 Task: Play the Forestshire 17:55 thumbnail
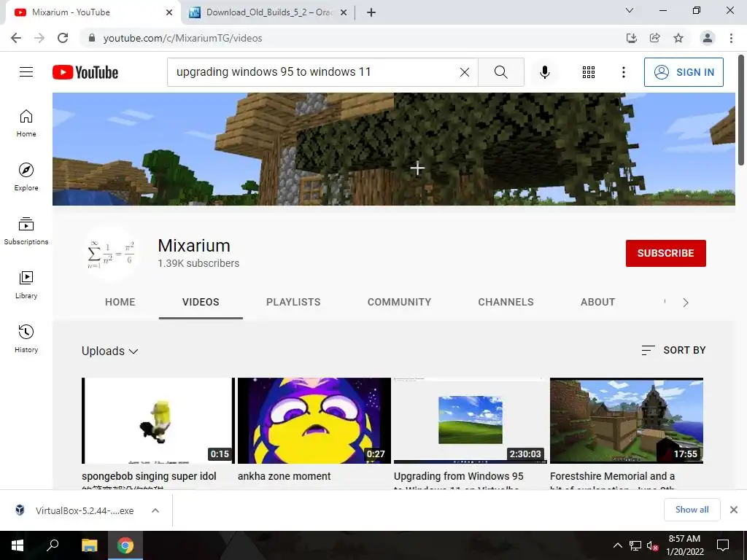627,421
